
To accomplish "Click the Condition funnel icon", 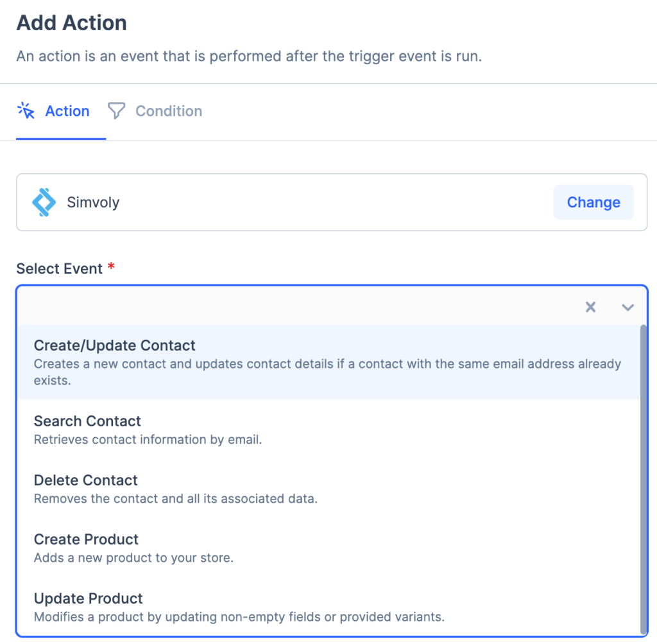I will pos(116,111).
